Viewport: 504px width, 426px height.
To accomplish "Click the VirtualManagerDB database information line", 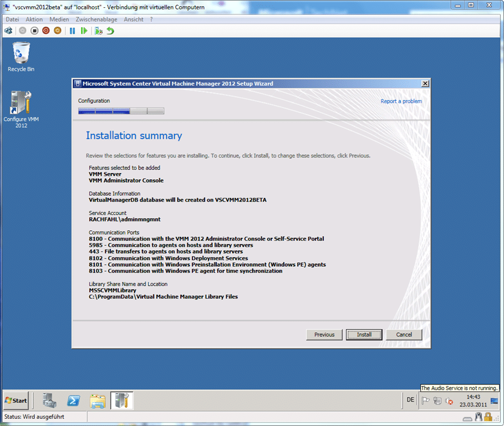I will pyautogui.click(x=178, y=200).
